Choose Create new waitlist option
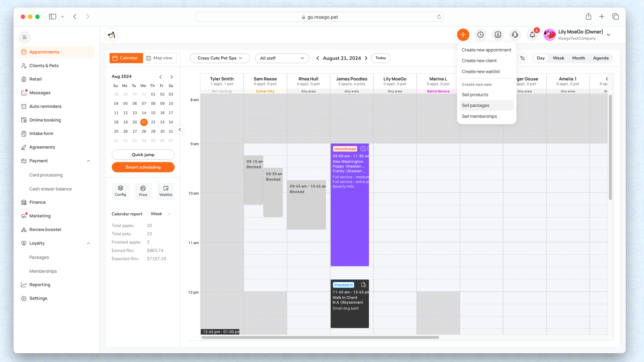 481,72
